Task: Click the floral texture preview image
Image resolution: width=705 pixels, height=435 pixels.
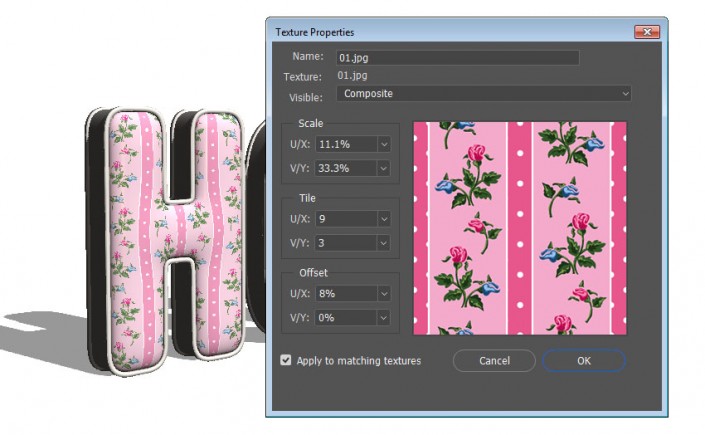Action: [x=520, y=228]
